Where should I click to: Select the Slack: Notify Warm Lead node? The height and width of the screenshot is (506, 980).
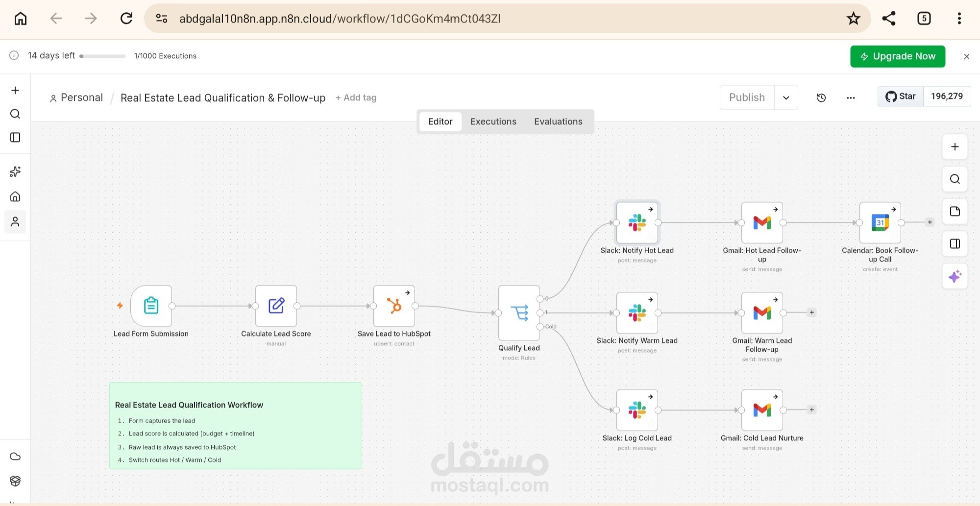click(637, 313)
